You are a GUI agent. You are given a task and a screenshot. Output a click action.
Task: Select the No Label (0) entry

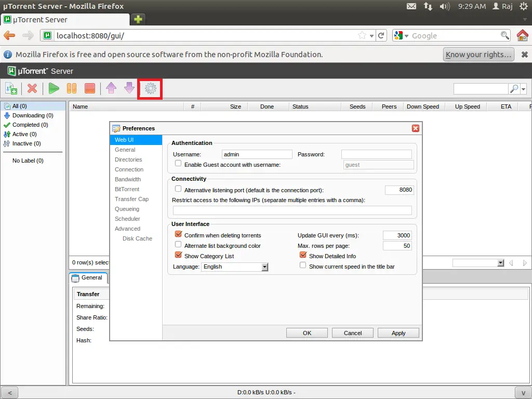28,161
